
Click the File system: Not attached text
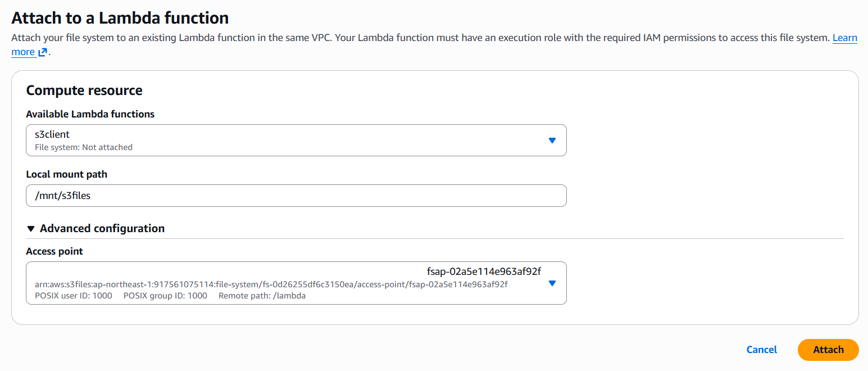[x=84, y=147]
